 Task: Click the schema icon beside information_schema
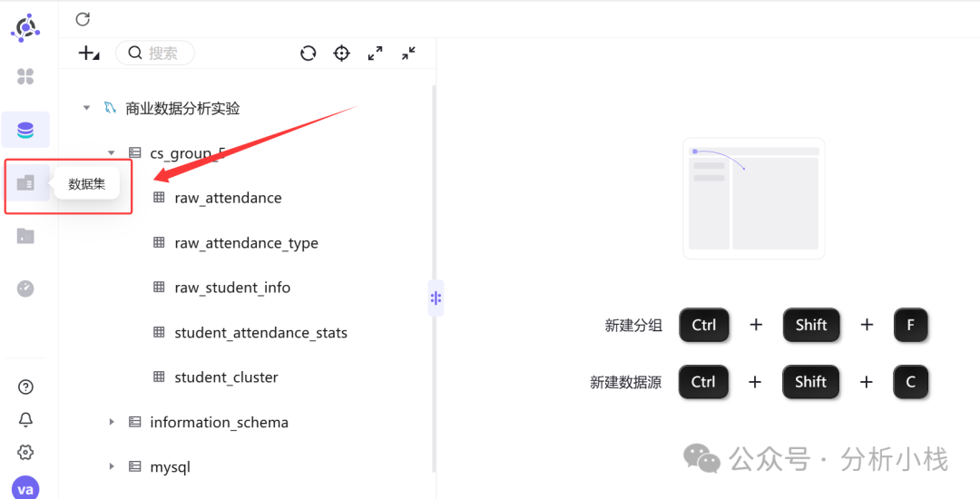134,422
